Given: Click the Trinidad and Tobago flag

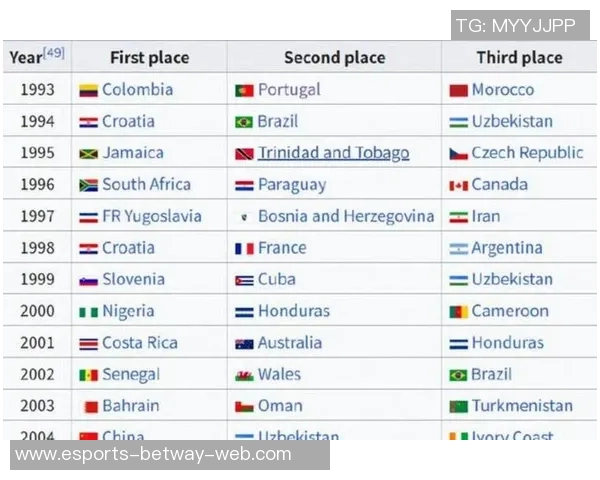Looking at the screenshot, I should pos(244,154).
